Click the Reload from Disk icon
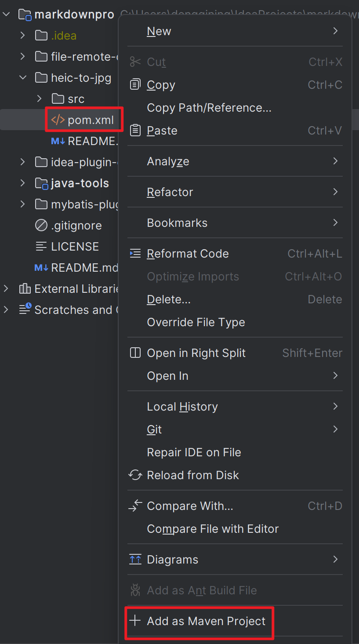 click(135, 475)
